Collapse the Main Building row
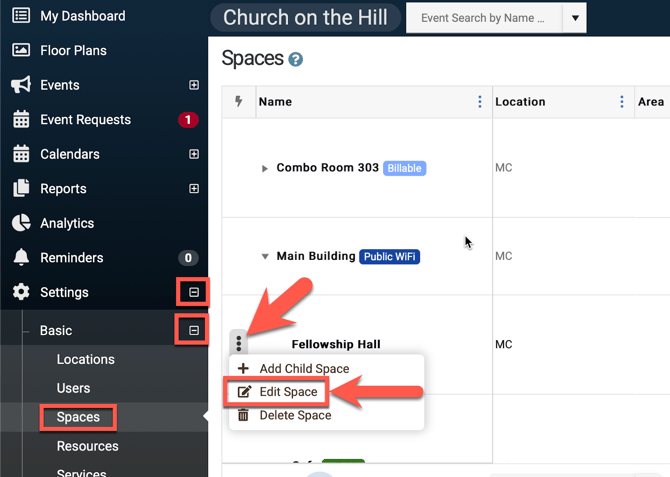Image resolution: width=670 pixels, height=477 pixels. [x=265, y=257]
